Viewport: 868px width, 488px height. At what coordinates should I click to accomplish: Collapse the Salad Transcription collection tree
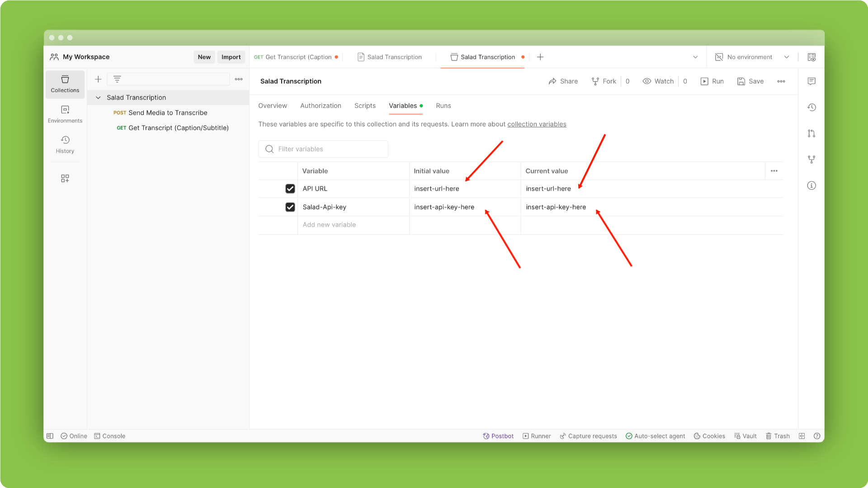(x=98, y=98)
